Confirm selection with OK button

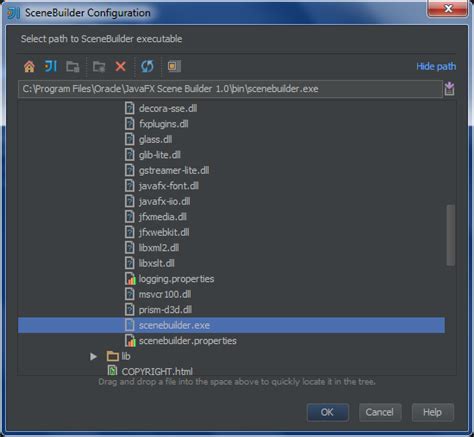[x=328, y=412]
